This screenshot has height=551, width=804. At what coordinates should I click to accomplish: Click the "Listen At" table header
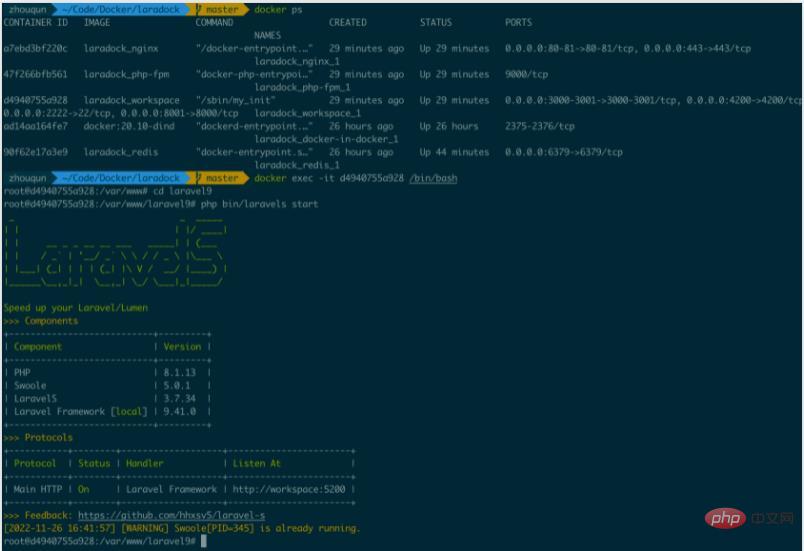tap(257, 463)
